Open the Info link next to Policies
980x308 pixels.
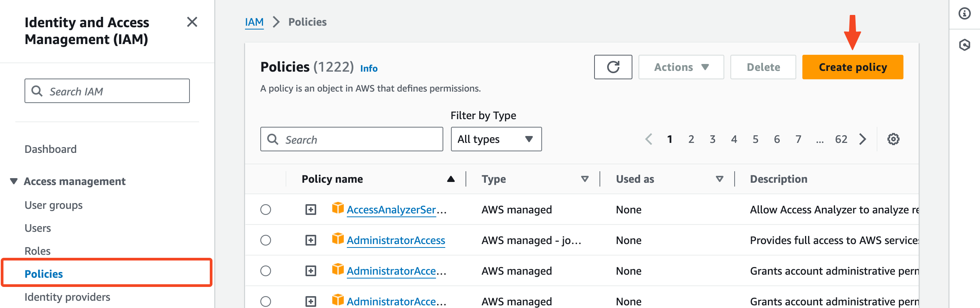click(x=369, y=68)
